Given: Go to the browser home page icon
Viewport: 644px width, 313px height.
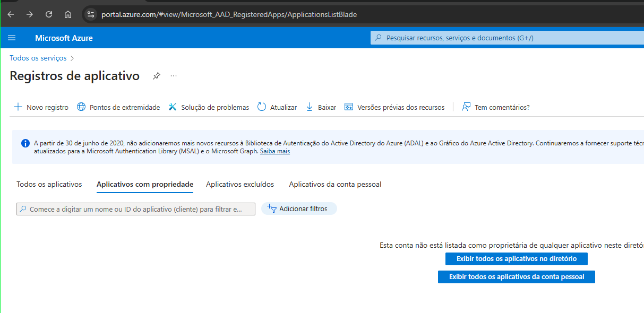Looking at the screenshot, I should (x=68, y=14).
